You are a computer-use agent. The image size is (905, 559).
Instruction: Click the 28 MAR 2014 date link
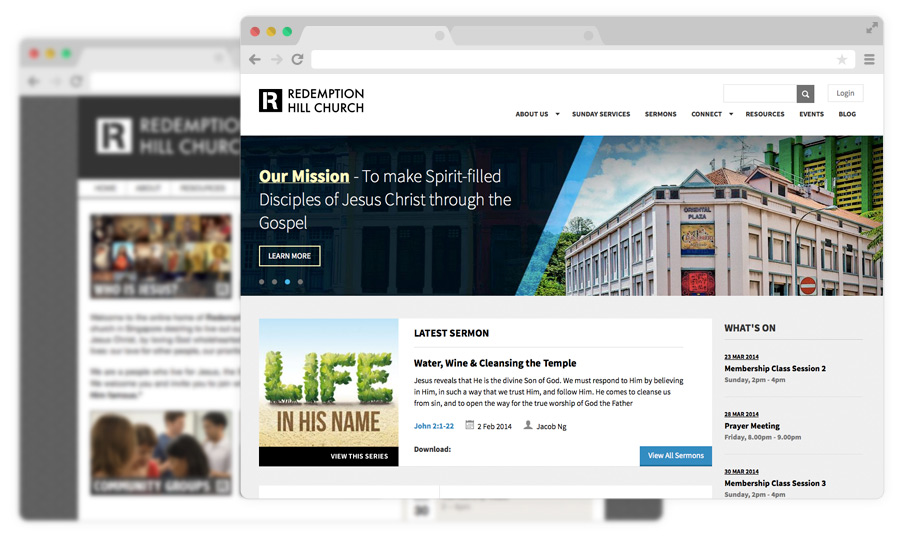[x=741, y=414]
